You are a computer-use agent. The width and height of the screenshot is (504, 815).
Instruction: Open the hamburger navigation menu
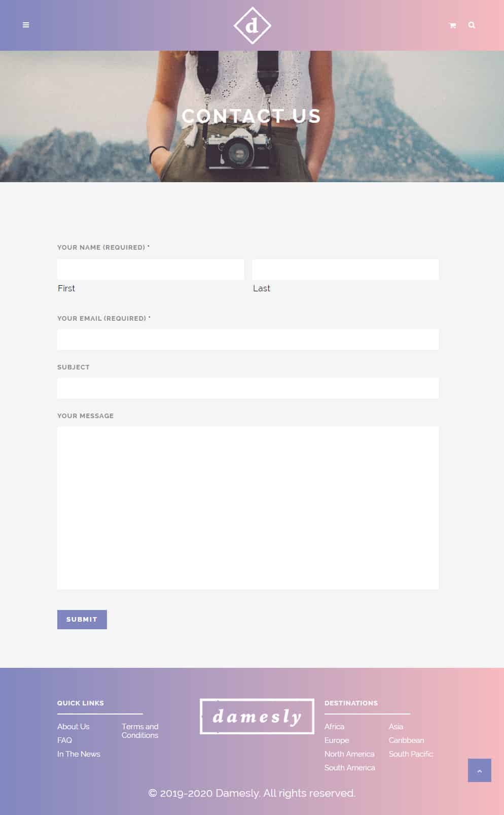(x=26, y=25)
